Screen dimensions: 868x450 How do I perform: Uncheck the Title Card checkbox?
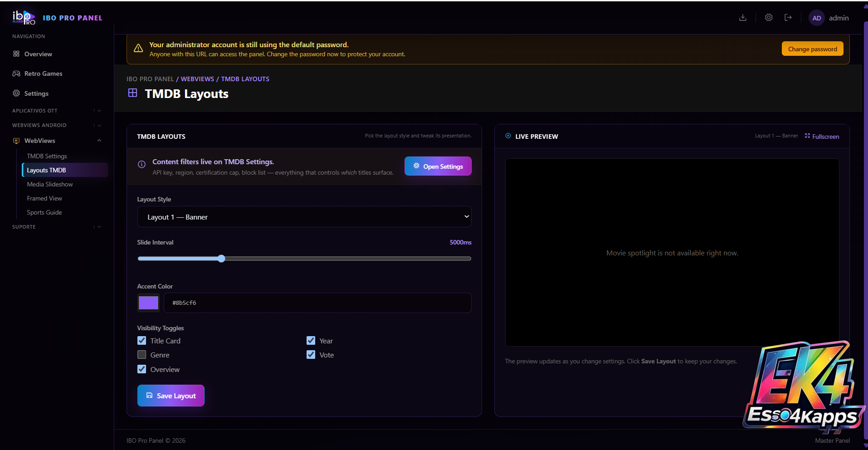click(x=142, y=341)
